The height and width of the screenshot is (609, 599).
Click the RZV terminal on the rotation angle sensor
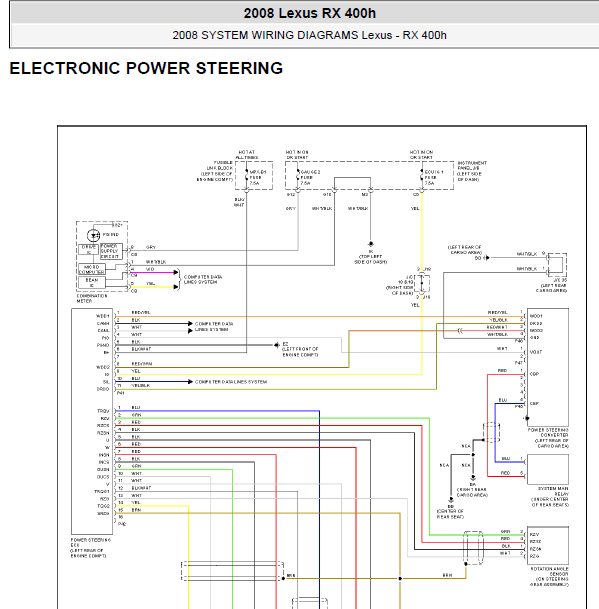pyautogui.click(x=535, y=535)
